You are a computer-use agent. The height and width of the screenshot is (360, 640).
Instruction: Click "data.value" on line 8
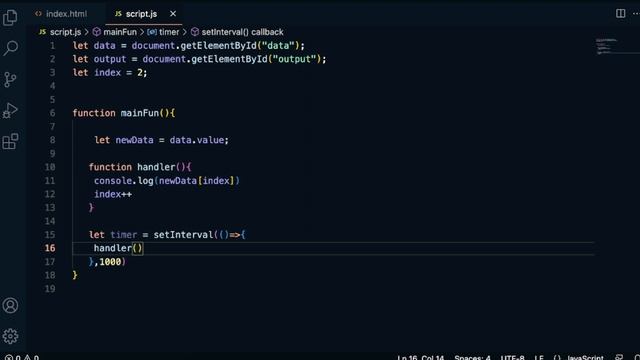197,140
